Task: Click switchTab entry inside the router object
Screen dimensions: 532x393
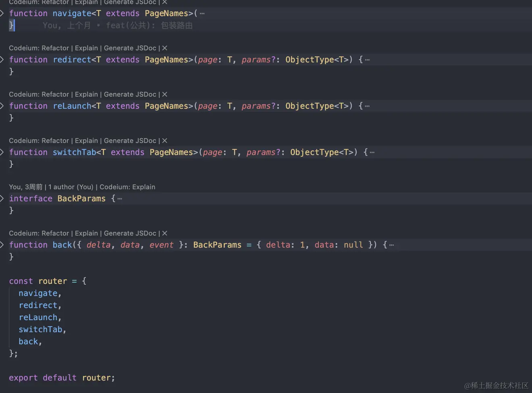Action: point(40,329)
